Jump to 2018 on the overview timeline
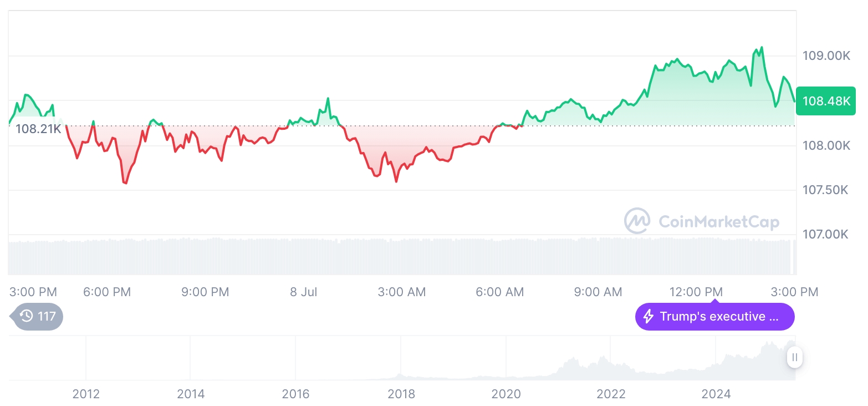The image size is (868, 406). tap(401, 394)
